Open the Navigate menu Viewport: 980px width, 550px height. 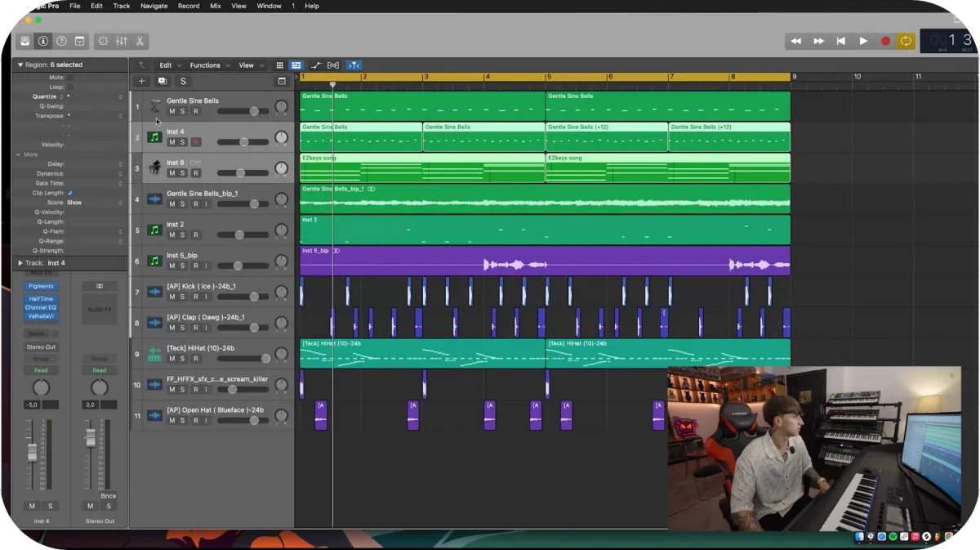[153, 6]
